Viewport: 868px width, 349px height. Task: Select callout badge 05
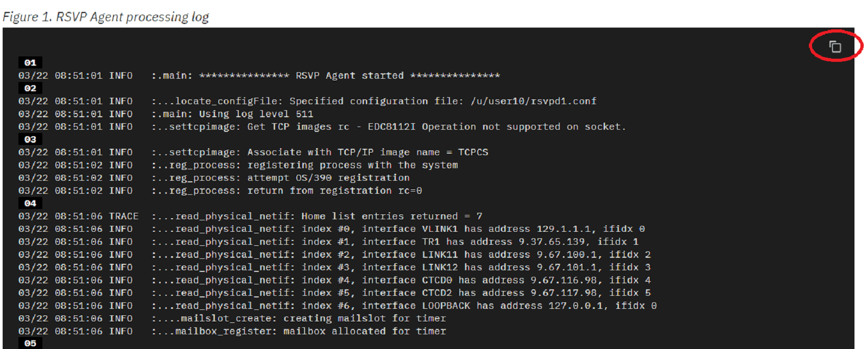point(31,344)
